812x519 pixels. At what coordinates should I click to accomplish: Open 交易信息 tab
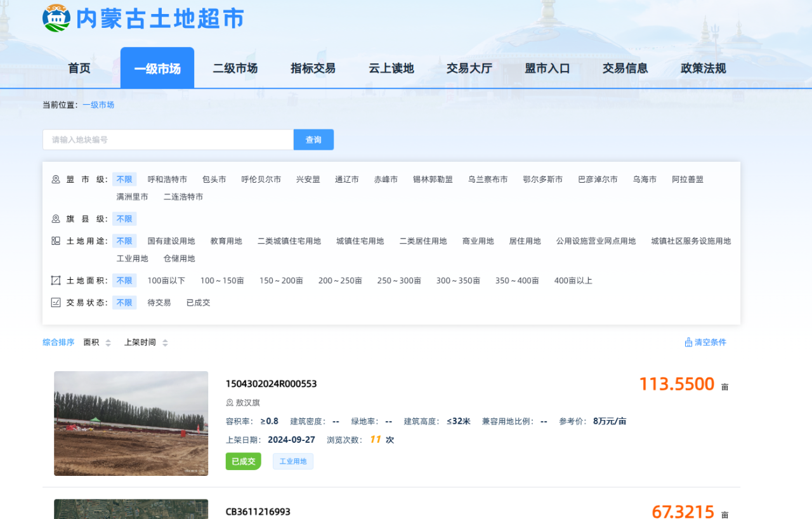pos(625,69)
